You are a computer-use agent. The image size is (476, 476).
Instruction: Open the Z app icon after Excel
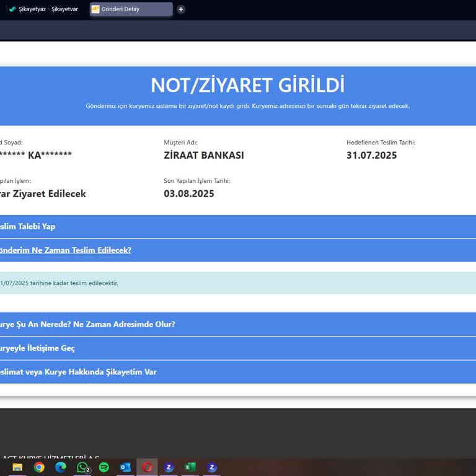(x=212, y=467)
